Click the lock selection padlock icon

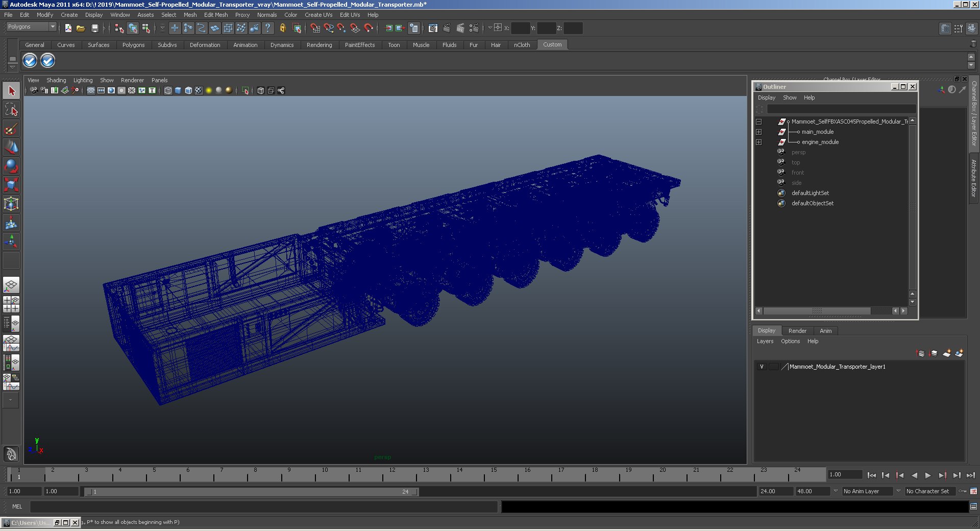(x=282, y=28)
